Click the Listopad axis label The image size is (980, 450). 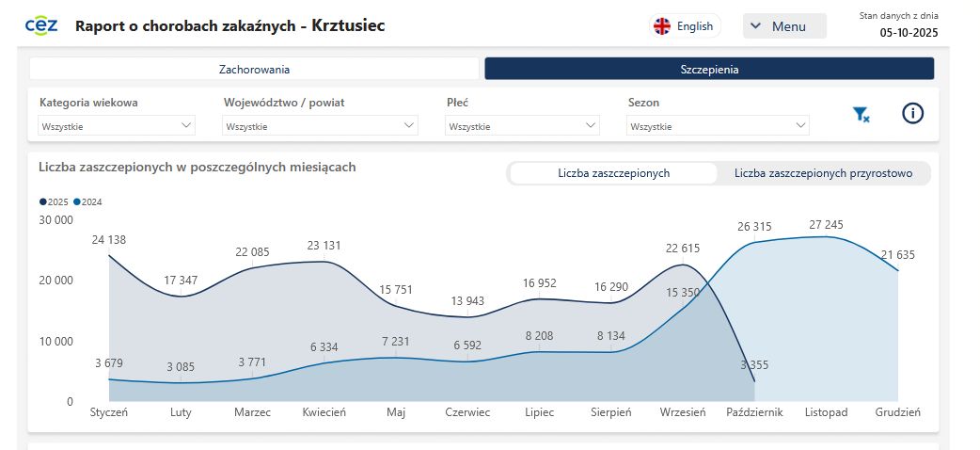827,412
